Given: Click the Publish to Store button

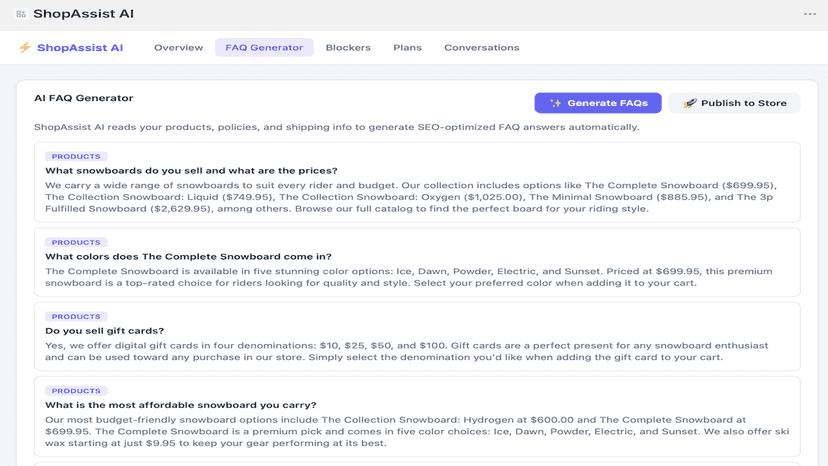Looking at the screenshot, I should (735, 103).
